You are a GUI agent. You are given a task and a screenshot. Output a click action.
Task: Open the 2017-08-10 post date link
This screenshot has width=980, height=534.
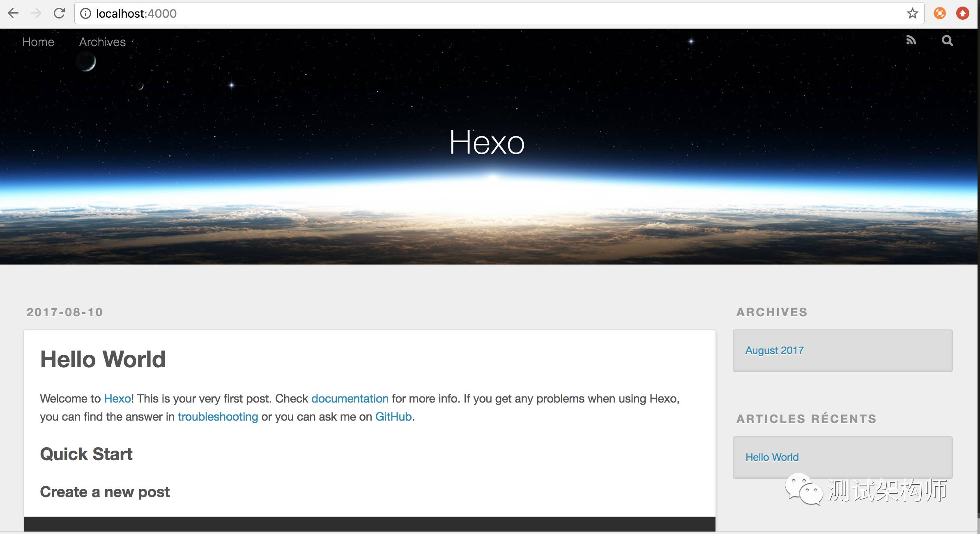pos(64,312)
